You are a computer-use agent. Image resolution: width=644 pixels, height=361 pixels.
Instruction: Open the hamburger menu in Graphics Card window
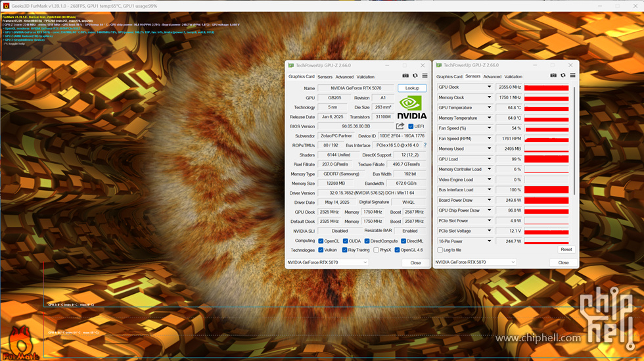click(x=425, y=76)
